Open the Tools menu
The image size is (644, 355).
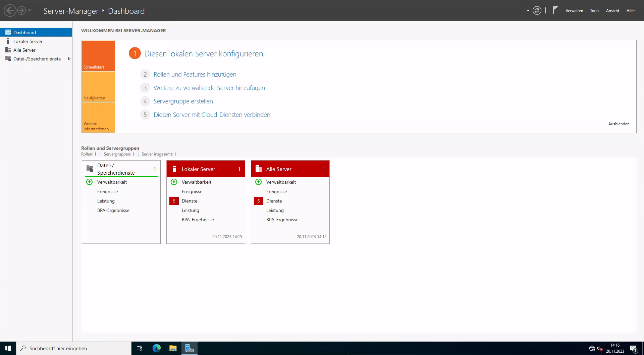594,10
